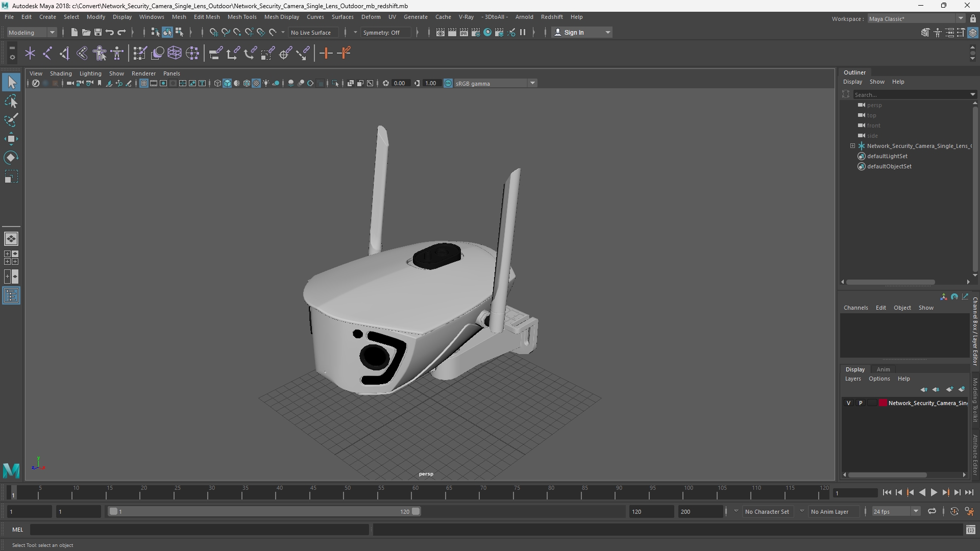This screenshot has width=980, height=551.
Task: Select defaultLightSet in Outliner
Action: coord(887,156)
